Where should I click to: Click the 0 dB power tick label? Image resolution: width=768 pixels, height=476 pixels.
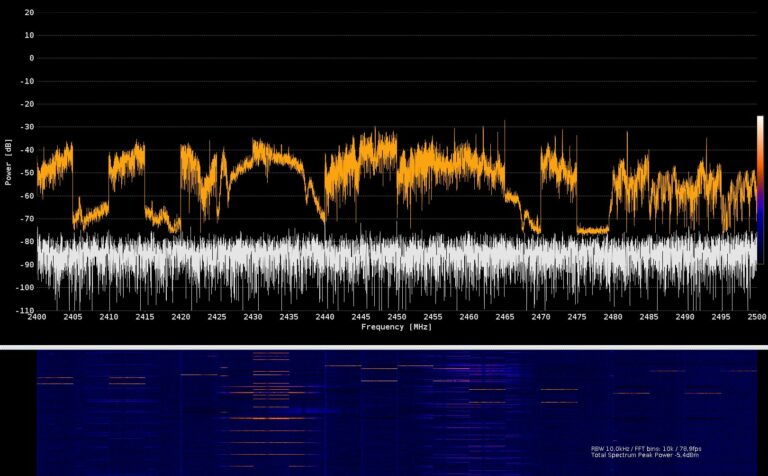tap(31, 58)
